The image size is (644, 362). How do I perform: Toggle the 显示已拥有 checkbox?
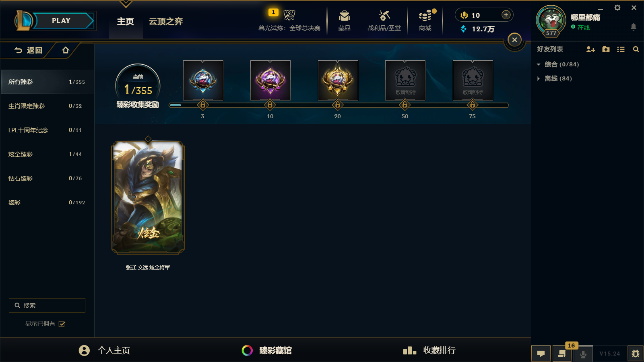(62, 324)
